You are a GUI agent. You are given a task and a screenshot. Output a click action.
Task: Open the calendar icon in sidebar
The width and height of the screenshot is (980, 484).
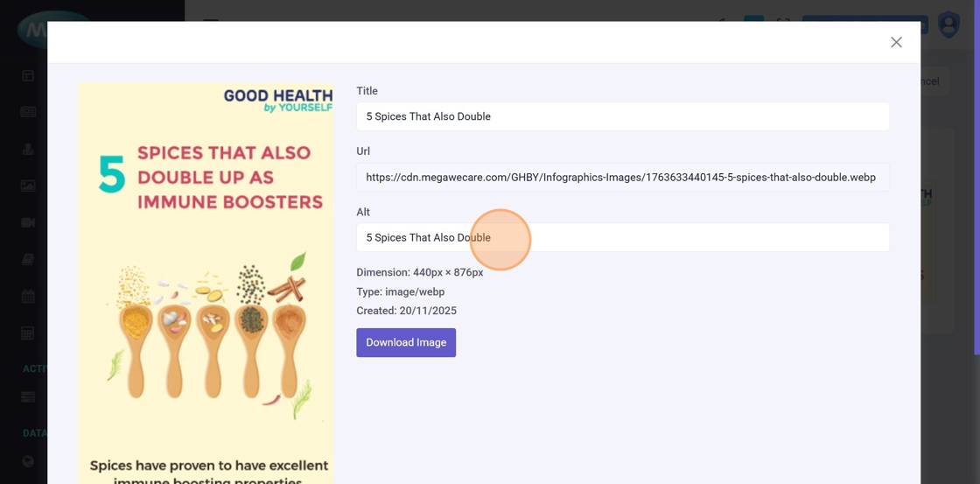coord(28,296)
